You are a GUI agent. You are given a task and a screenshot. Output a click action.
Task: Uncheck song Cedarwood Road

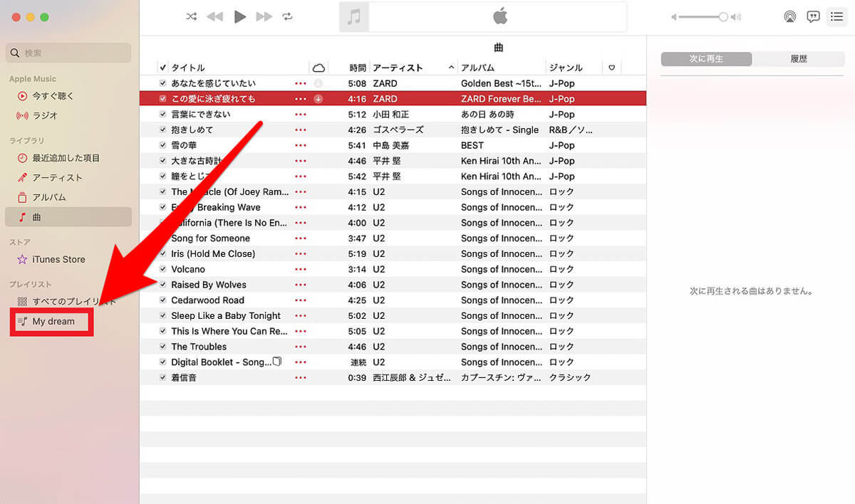(x=163, y=300)
